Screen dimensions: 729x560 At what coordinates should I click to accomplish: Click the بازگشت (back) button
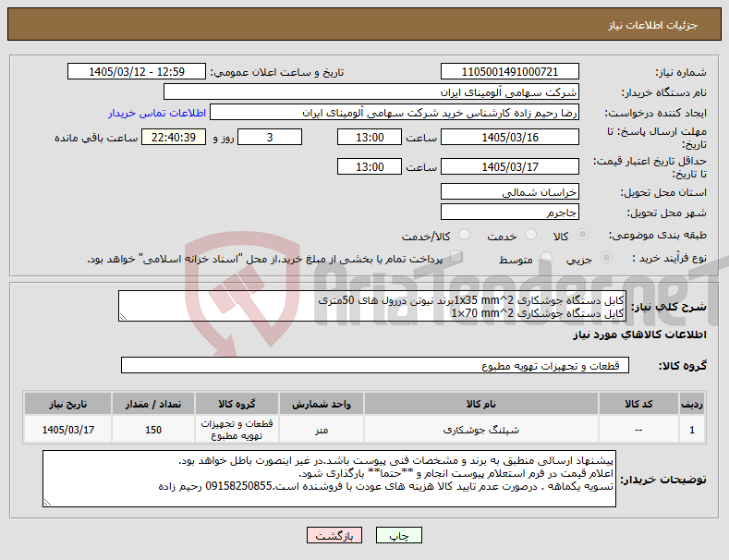[334, 535]
